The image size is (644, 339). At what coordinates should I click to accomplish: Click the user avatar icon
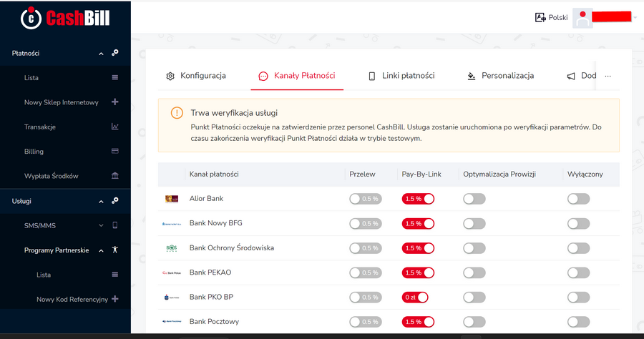(582, 19)
